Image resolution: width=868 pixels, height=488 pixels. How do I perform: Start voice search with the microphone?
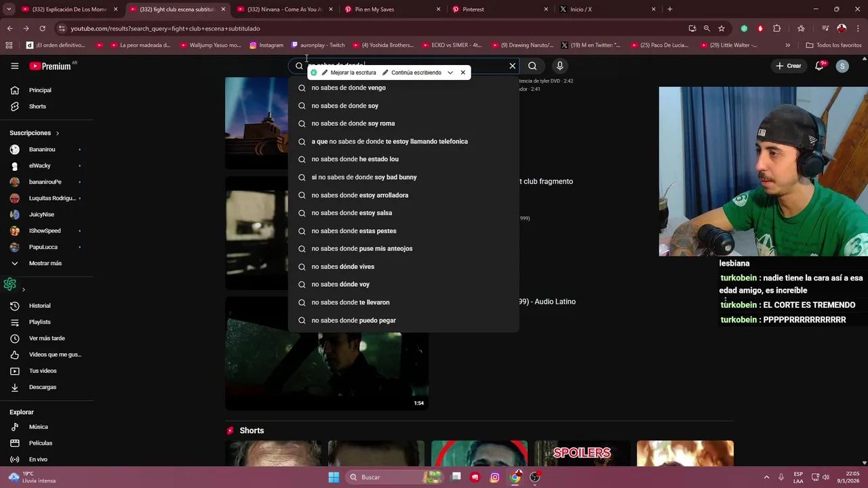(x=559, y=66)
